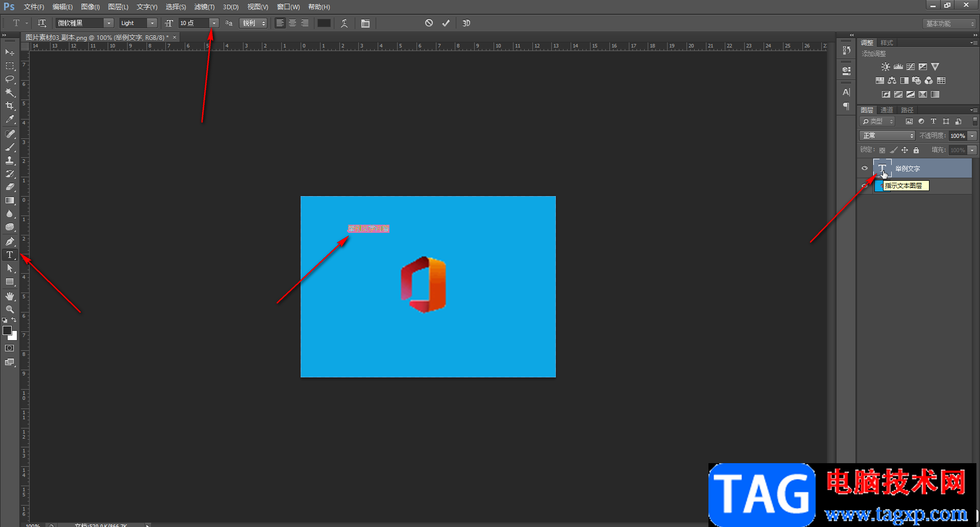Open the 基本功能 workspace dropdown

pyautogui.click(x=949, y=23)
